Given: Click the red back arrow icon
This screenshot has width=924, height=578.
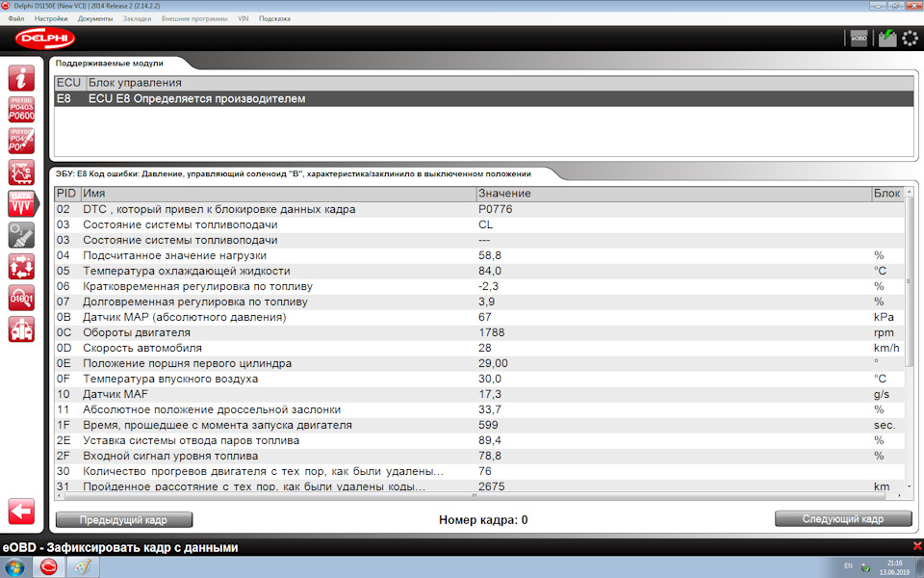Looking at the screenshot, I should pyautogui.click(x=21, y=512).
